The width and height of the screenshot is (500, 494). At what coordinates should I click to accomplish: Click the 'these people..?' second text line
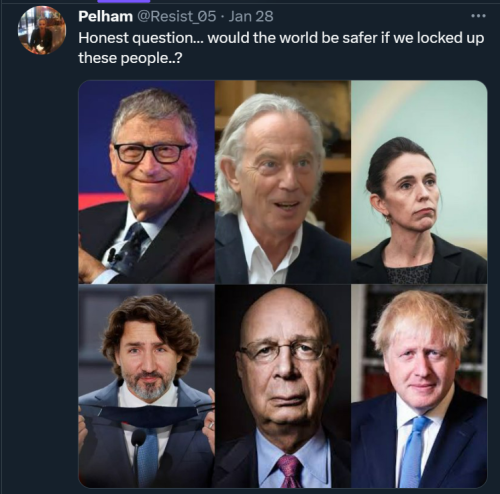[x=130, y=58]
